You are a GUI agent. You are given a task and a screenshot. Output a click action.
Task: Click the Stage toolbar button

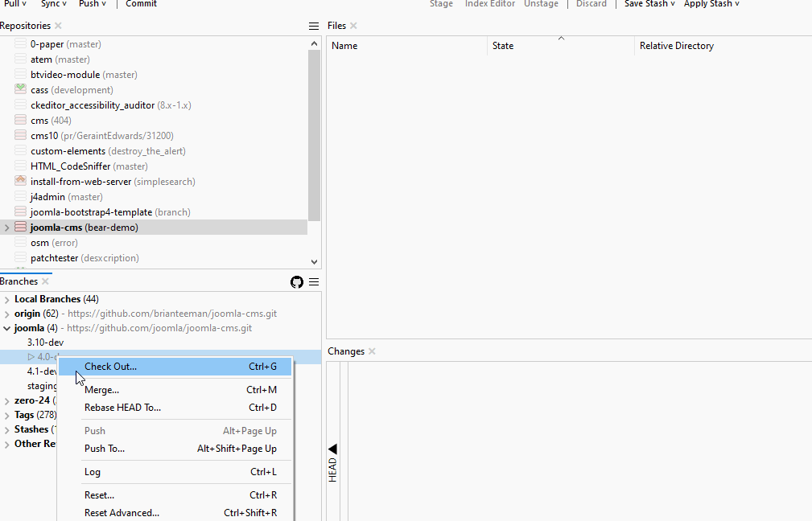click(441, 4)
